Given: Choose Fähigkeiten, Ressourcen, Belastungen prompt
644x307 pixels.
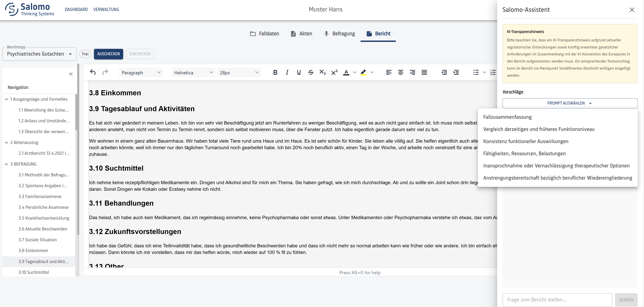Looking at the screenshot, I should tap(557, 153).
